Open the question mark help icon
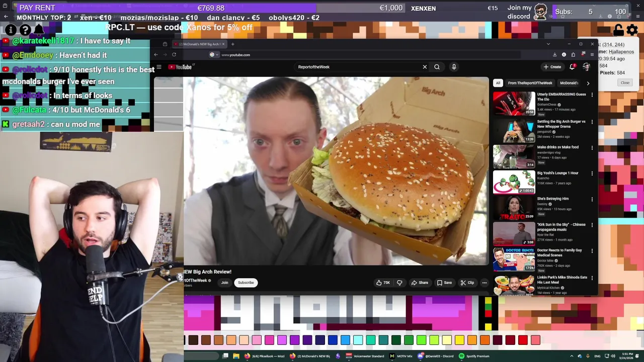The width and height of the screenshot is (644, 362). [25, 30]
